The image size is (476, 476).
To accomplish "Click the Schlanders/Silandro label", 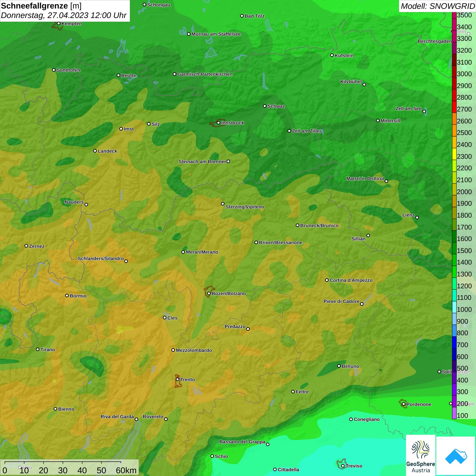I will [101, 258].
